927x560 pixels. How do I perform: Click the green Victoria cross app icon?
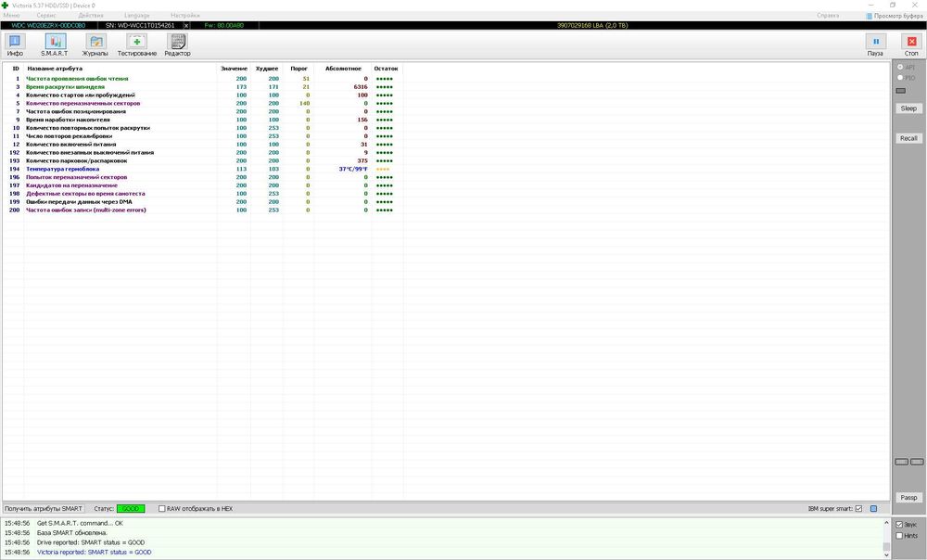coord(6,6)
